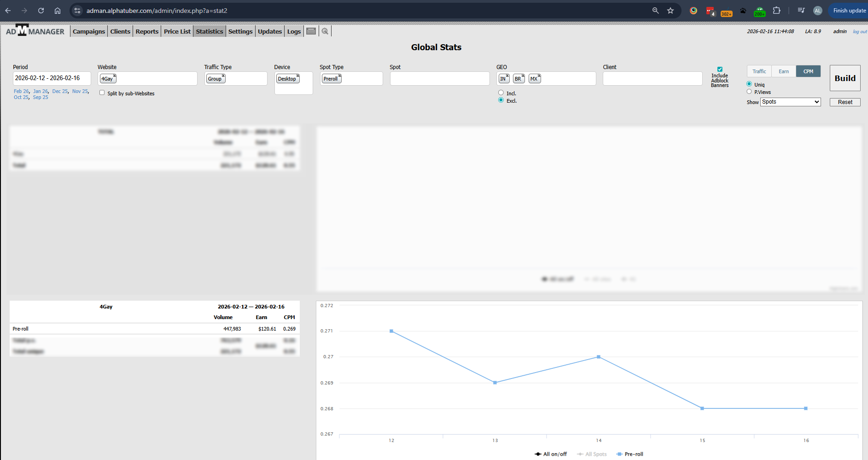The image size is (868, 460).
Task: Uncheck Include Adblock Banners
Action: [720, 70]
